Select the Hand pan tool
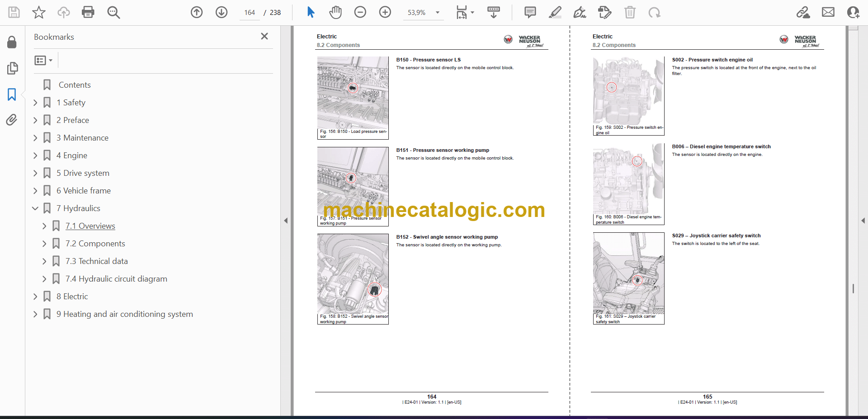 click(335, 12)
